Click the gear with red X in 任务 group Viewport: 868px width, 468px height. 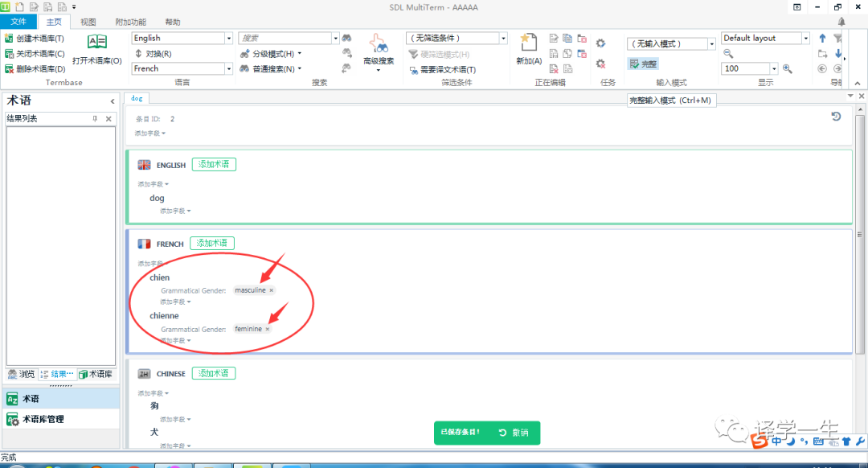click(600, 64)
